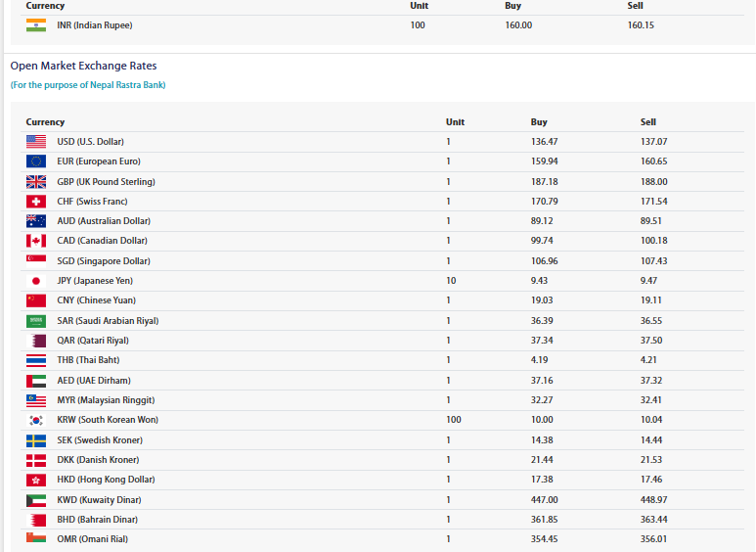Click the CHF sell rate 171.54
Screen dimensions: 756x552
[x=653, y=202]
